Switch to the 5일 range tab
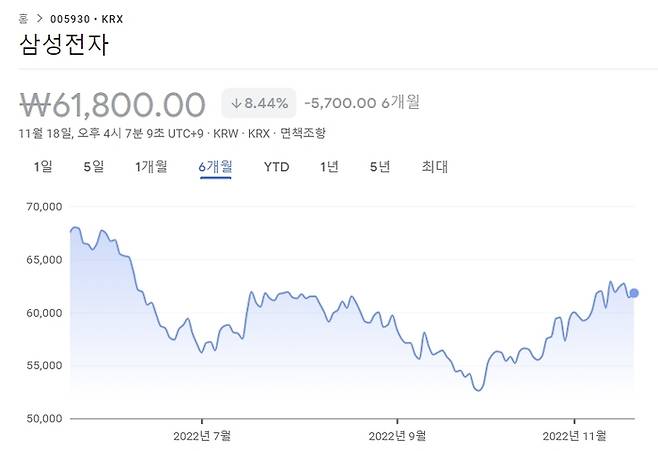Image resolution: width=658 pixels, height=451 pixels. [x=93, y=167]
